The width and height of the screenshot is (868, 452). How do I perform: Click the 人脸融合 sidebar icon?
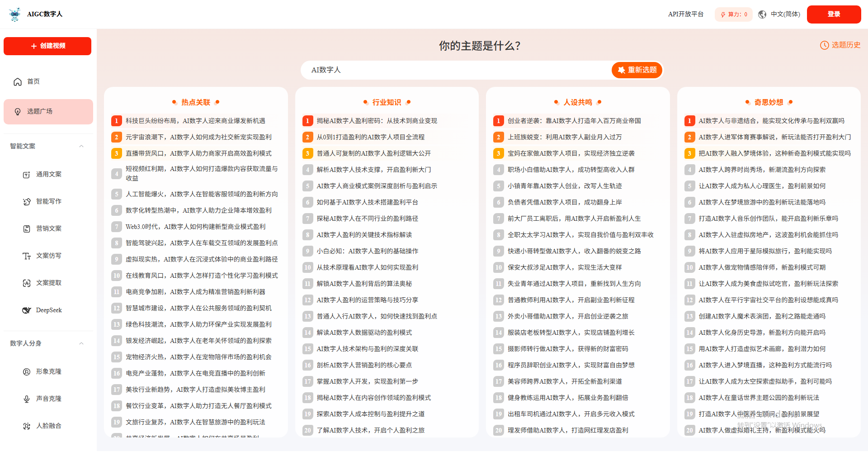pyautogui.click(x=27, y=426)
